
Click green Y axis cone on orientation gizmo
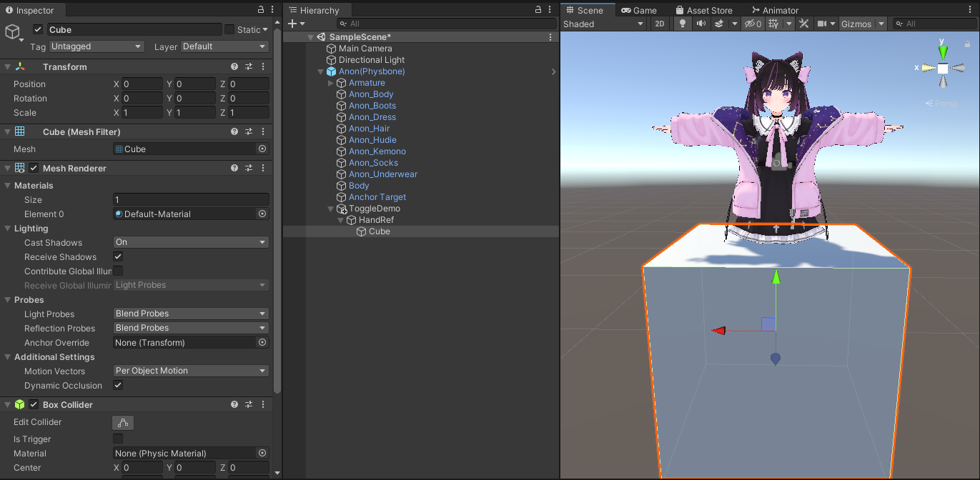(x=943, y=51)
